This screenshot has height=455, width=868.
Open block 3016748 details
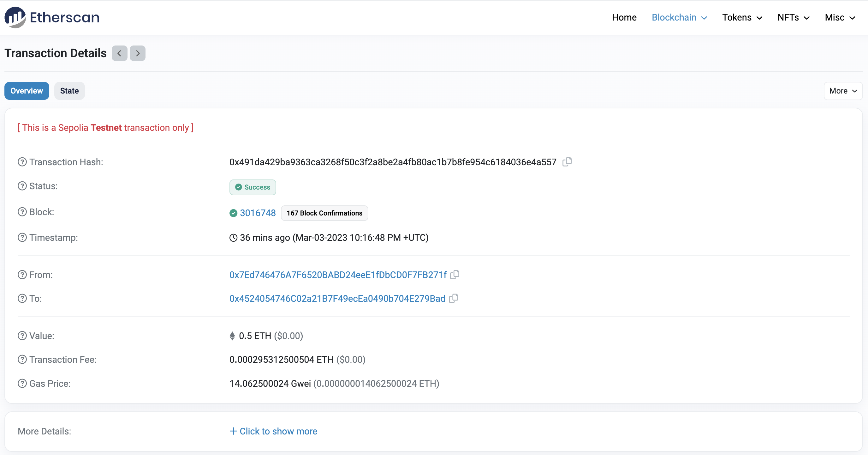point(258,213)
